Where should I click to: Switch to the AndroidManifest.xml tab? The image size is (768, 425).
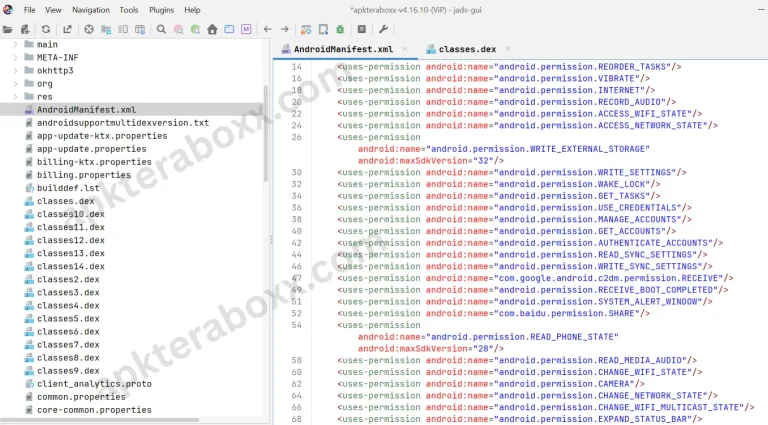[x=343, y=49]
